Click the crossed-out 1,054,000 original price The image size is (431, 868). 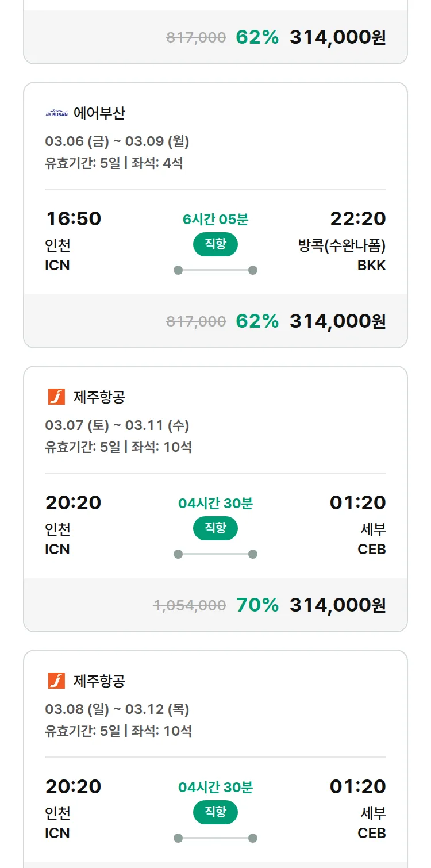tap(190, 605)
